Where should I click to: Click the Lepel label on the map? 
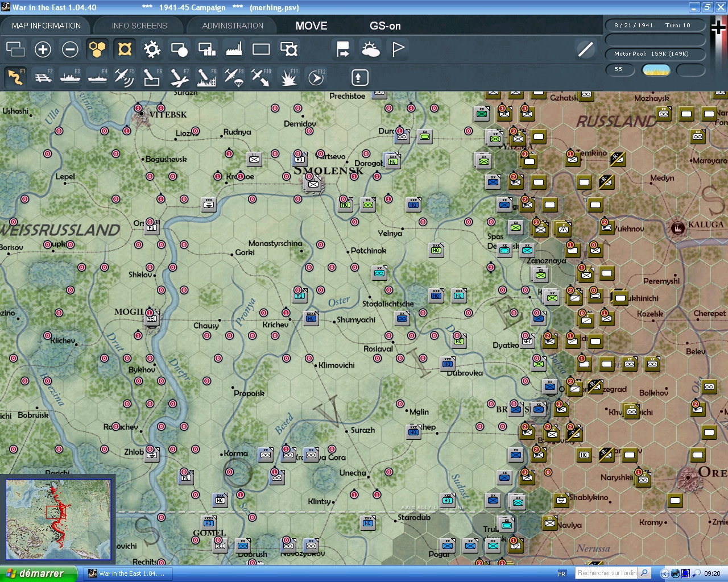coord(65,176)
